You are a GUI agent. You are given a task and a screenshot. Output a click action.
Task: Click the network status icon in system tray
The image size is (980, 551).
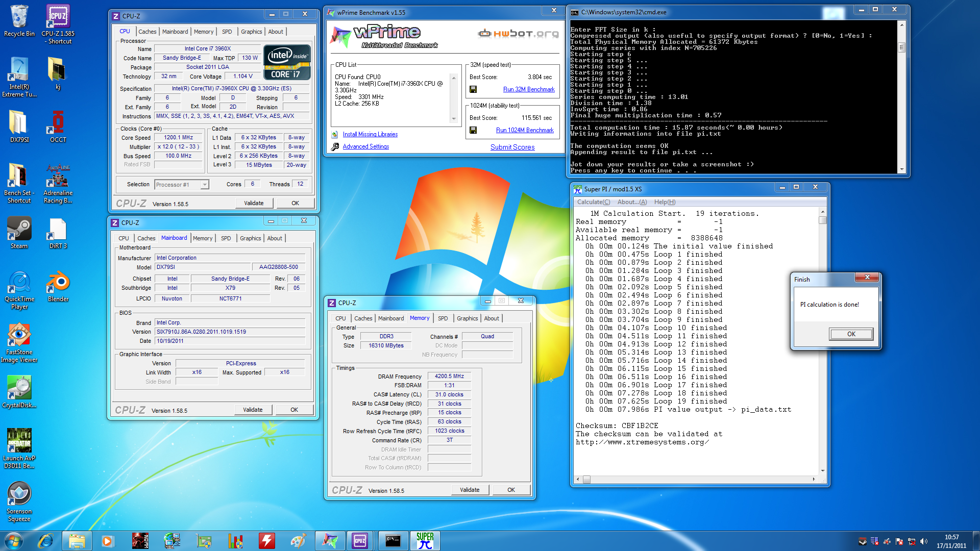click(911, 541)
